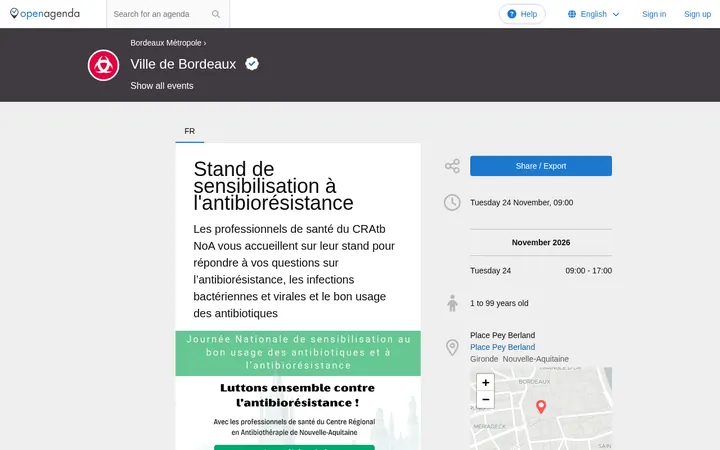Click the Sign up link
This screenshot has width=720, height=450.
[697, 14]
